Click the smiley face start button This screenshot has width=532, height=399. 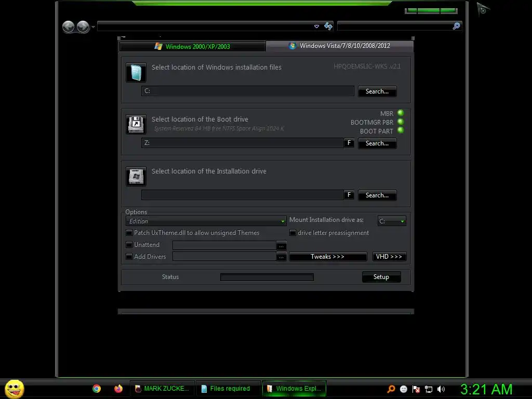(x=15, y=389)
